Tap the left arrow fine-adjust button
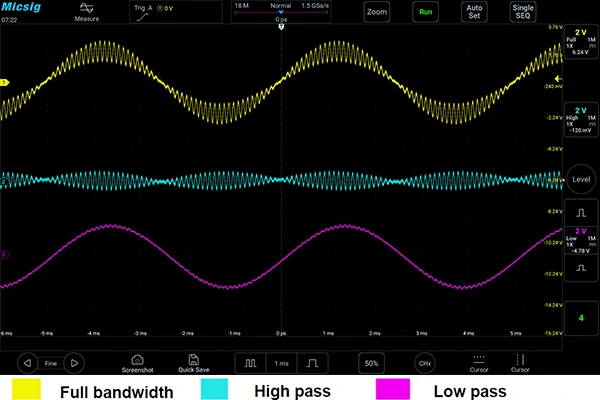 click(x=26, y=363)
